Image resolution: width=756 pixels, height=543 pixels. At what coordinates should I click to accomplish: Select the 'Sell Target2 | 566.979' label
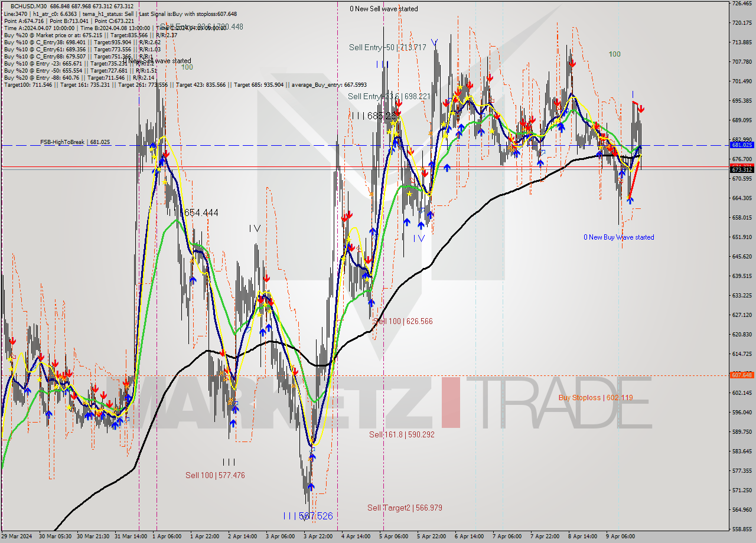tap(405, 508)
